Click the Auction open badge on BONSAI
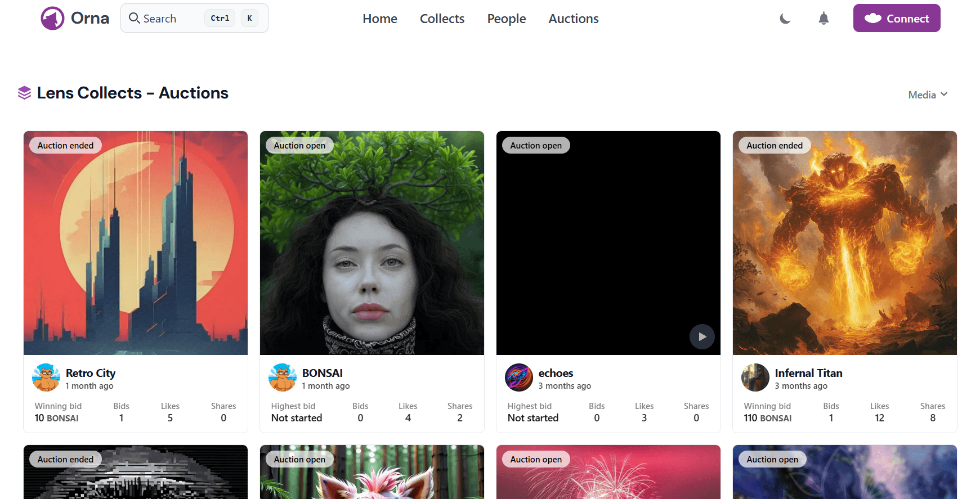The height and width of the screenshot is (499, 980). click(299, 145)
